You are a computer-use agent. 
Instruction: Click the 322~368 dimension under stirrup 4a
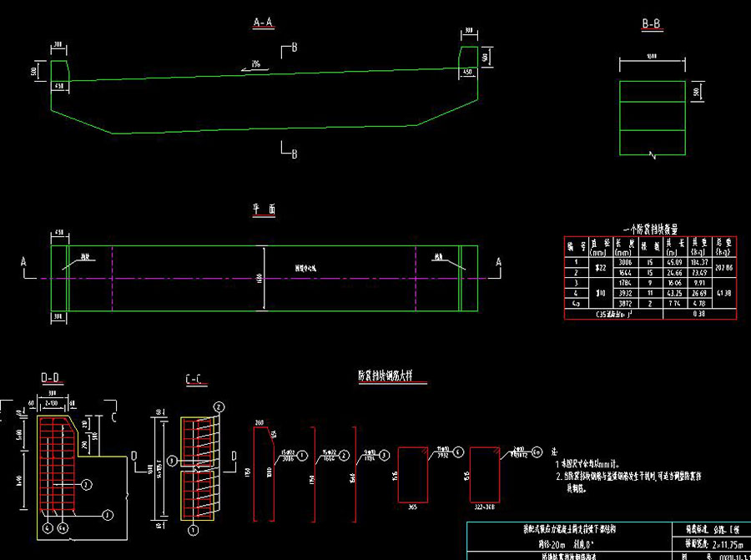[x=485, y=507]
